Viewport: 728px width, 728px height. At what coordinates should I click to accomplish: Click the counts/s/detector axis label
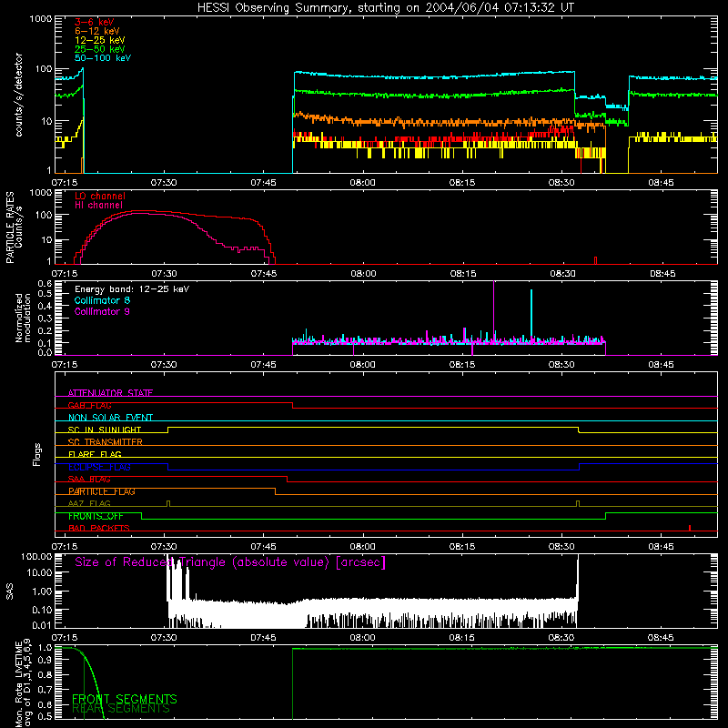(19, 95)
